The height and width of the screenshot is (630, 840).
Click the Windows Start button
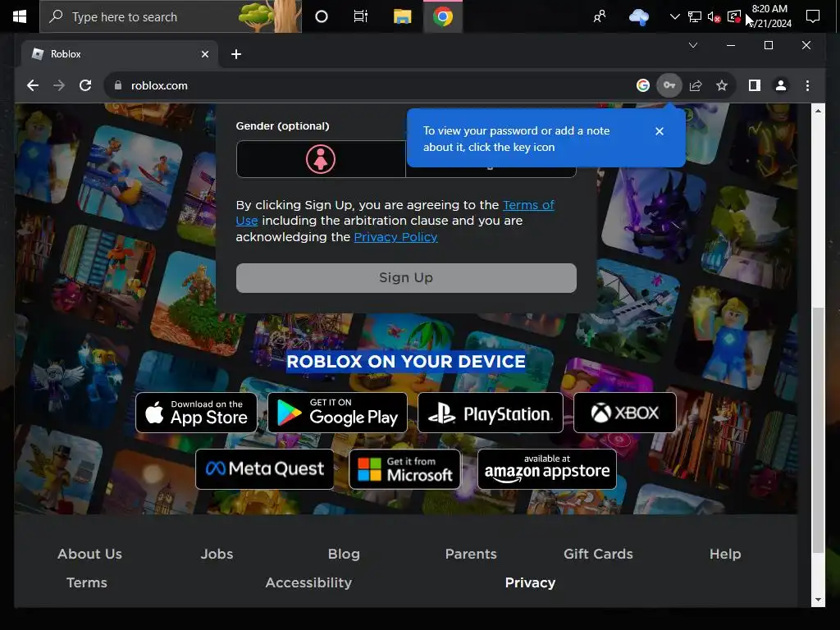[x=20, y=16]
